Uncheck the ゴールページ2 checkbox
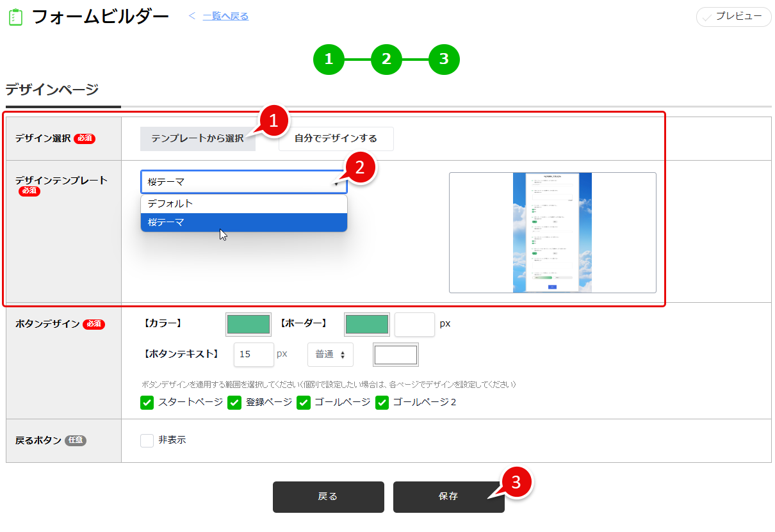Screen dimensions: 775x532 [382, 403]
